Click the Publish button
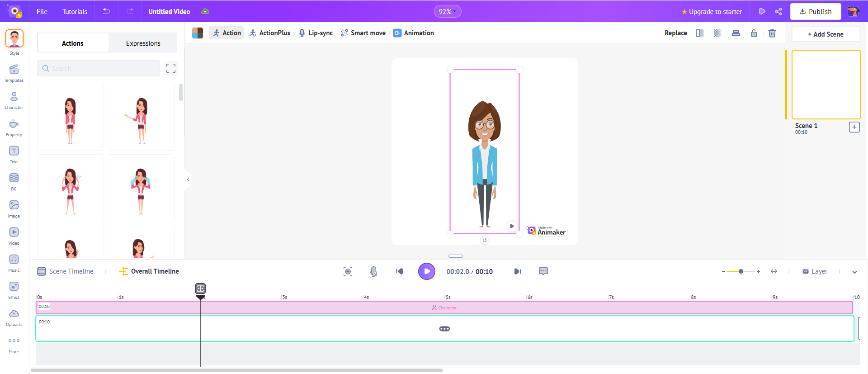 [x=815, y=12]
